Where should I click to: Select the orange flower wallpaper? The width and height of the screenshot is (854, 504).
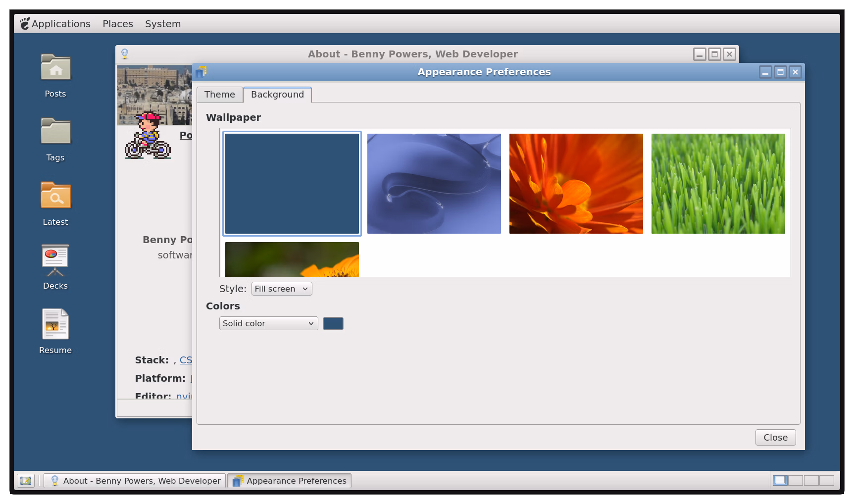(576, 184)
